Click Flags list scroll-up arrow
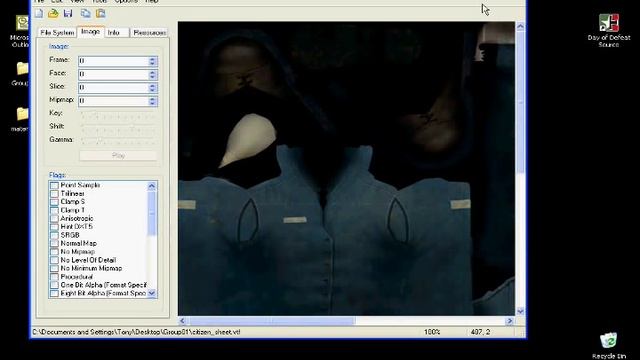The width and height of the screenshot is (640, 360). coord(151,186)
